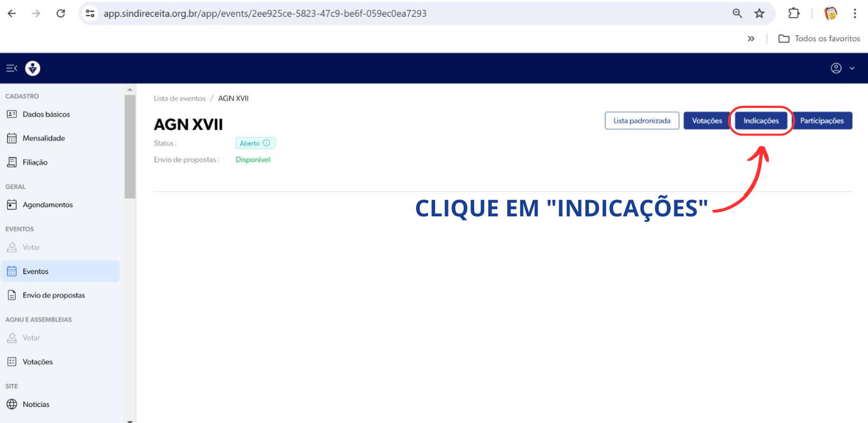Viewport: 868px width, 423px height.
Task: Open the Chrome three-dot menu
Action: tap(854, 14)
